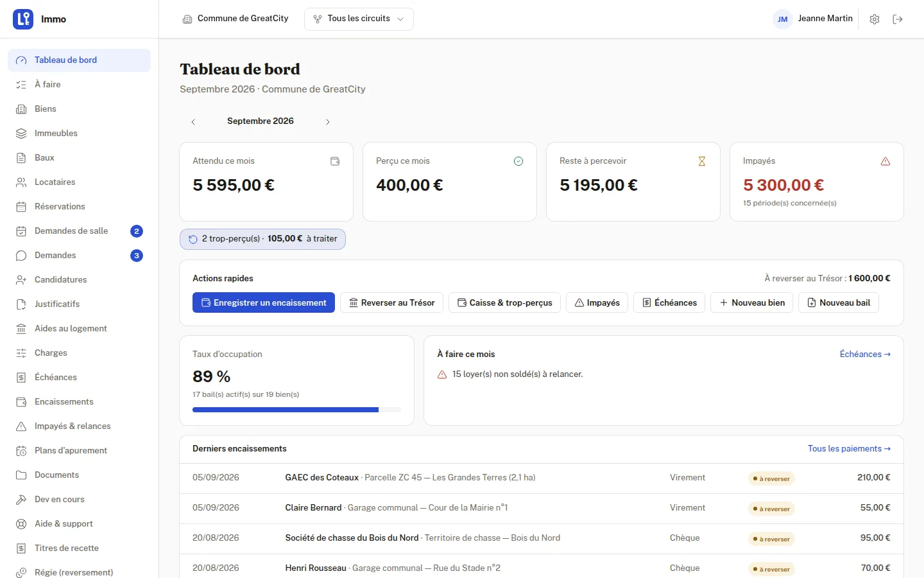The height and width of the screenshot is (578, 924).
Task: Go to previous month with left chevron
Action: 193,121
